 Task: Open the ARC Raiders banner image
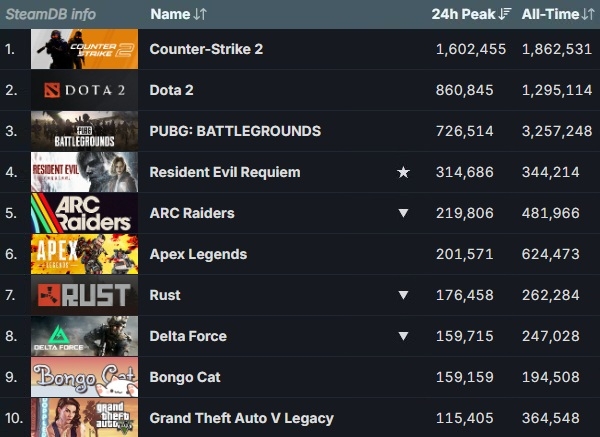click(x=85, y=213)
